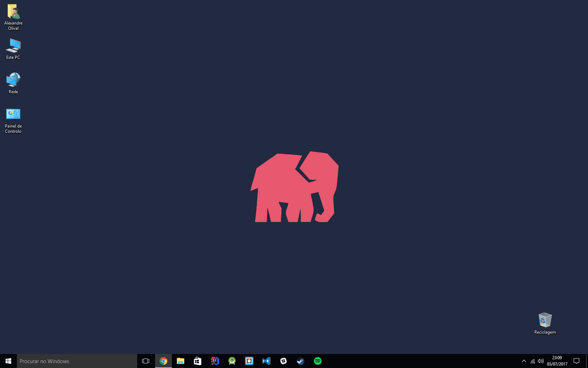588x368 pixels.
Task: Click the Show Desktop strip at taskbar edge
Action: (x=587, y=361)
